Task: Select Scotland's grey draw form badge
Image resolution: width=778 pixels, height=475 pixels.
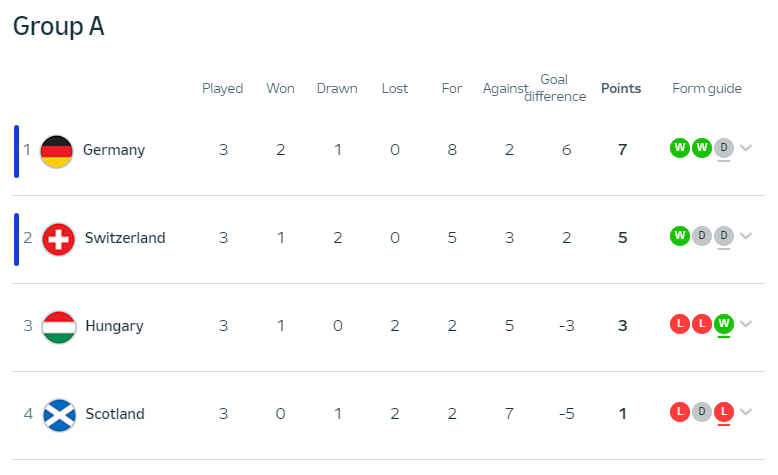Action: (x=702, y=412)
